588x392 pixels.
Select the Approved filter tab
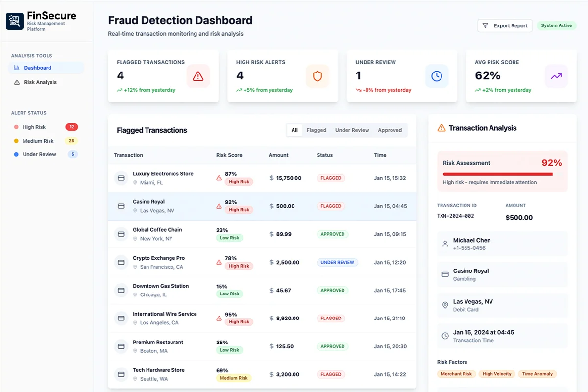(390, 130)
